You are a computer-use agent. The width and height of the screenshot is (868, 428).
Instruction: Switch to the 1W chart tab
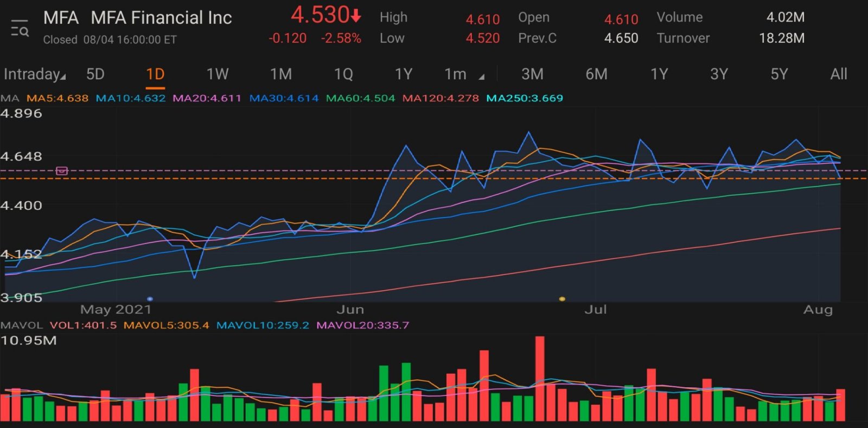tap(218, 74)
